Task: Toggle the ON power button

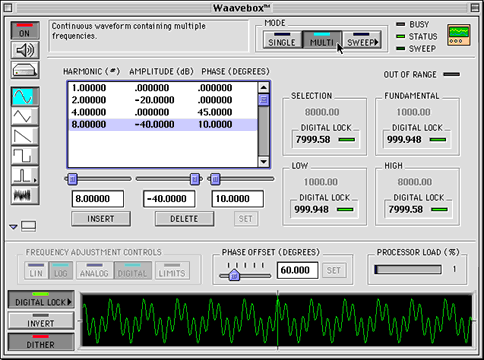Action: [25, 31]
